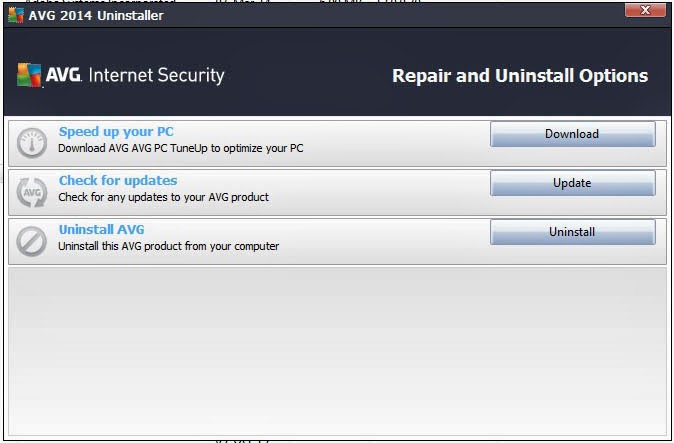Select the Check for updates heading
674x443 pixels.
pyautogui.click(x=118, y=180)
